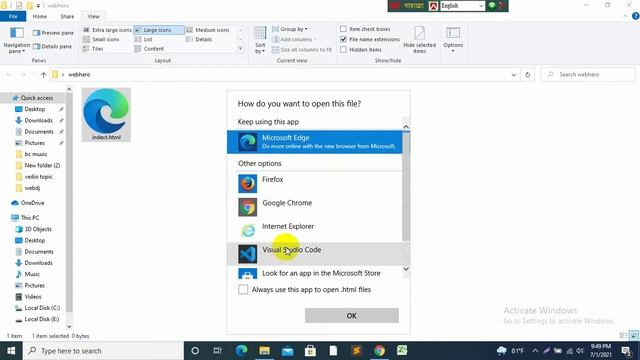Click Size all columns to fit
Image resolution: width=640 pixels, height=360 pixels.
(302, 50)
